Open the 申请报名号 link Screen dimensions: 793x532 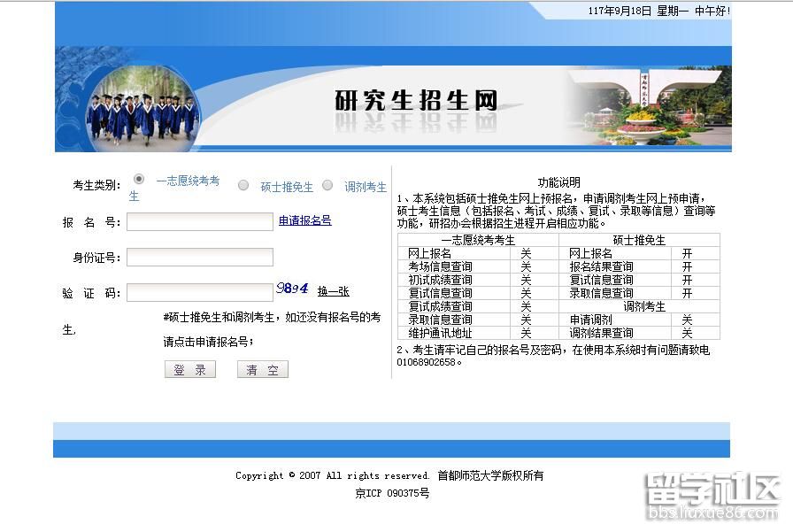coord(304,220)
